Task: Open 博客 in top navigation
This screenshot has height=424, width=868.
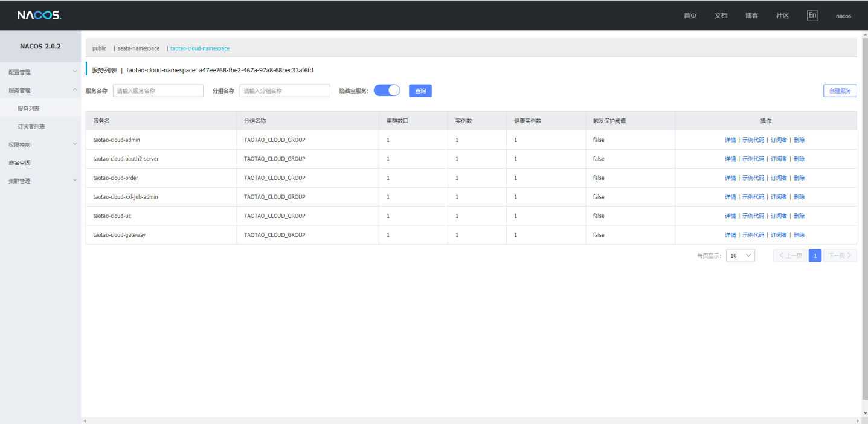Action: click(751, 16)
